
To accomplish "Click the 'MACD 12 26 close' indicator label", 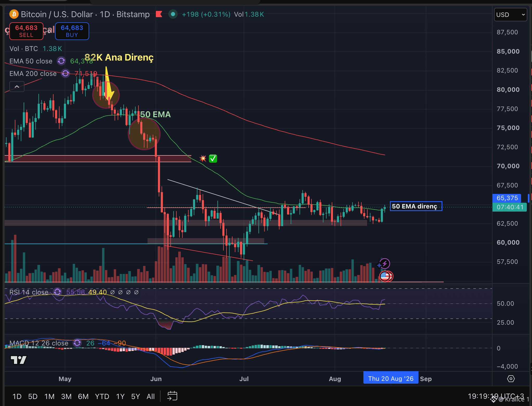I will click(x=39, y=343).
